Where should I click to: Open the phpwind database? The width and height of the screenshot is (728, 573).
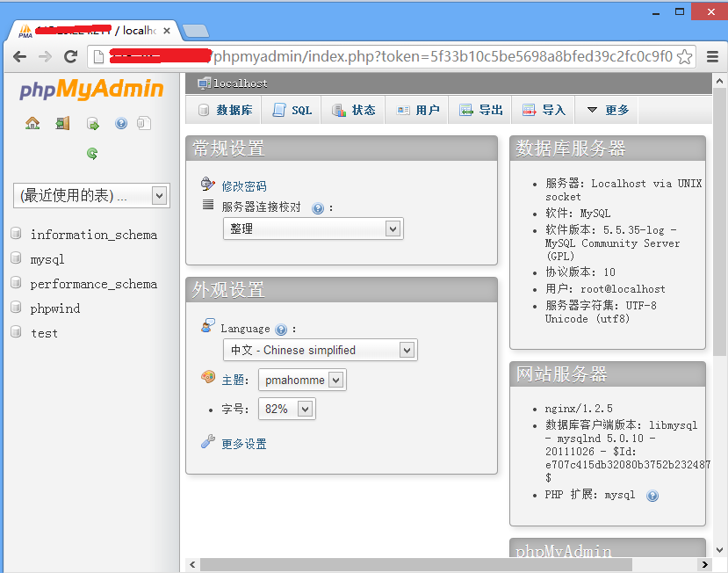(x=55, y=308)
